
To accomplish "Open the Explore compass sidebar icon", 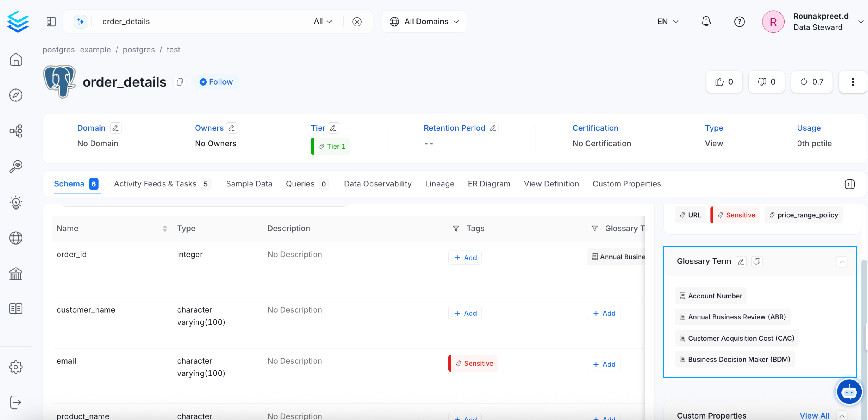I will pos(16,95).
